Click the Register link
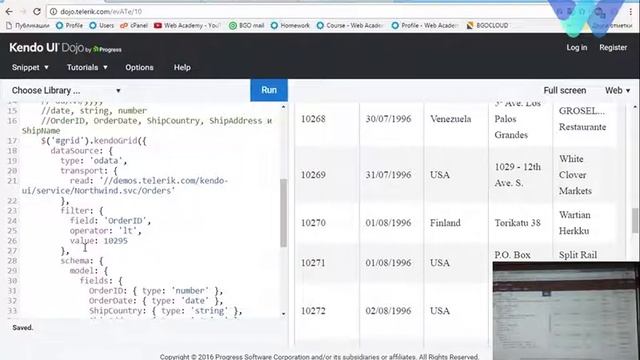The height and width of the screenshot is (360, 640). click(x=613, y=47)
